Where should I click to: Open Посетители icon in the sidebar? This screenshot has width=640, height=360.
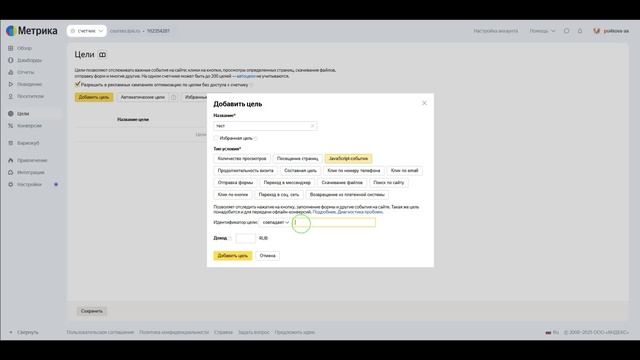(x=11, y=96)
